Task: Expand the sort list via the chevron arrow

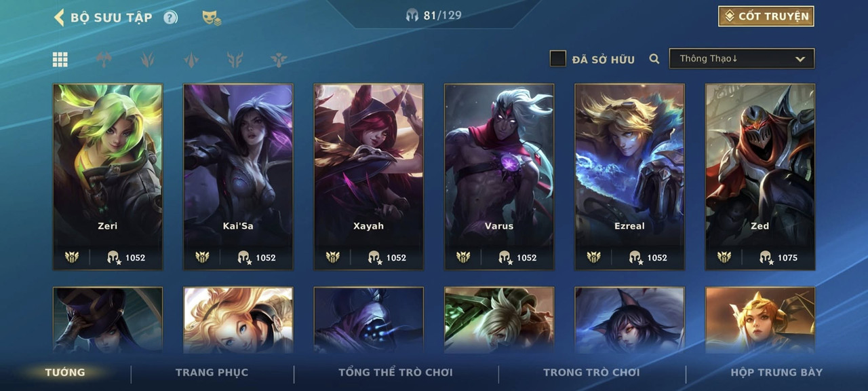Action: tap(800, 59)
